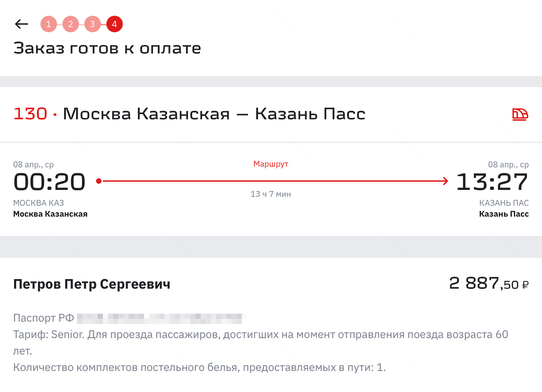Image resolution: width=542 pixels, height=392 pixels.
Task: Click the back arrow icon
Action: (x=21, y=24)
